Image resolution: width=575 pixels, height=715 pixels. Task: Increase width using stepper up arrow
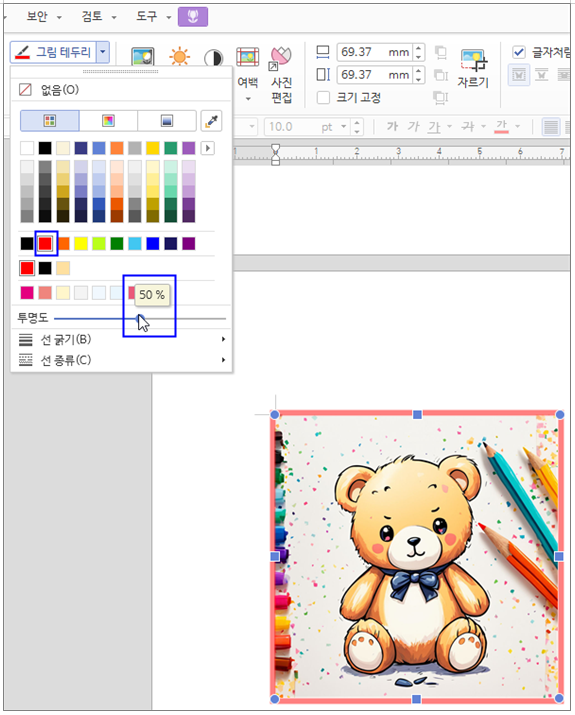(x=419, y=48)
